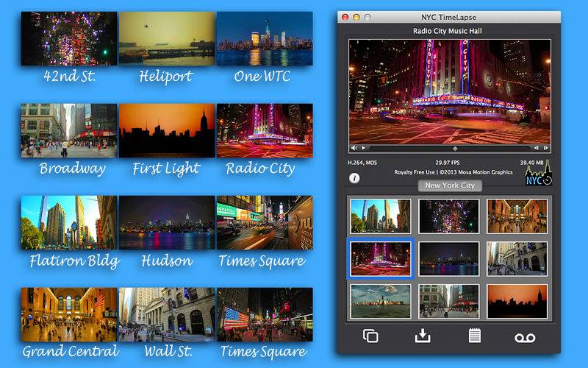Click the 'Grand Central' caption text
Image resolution: width=588 pixels, height=368 pixels.
[71, 352]
